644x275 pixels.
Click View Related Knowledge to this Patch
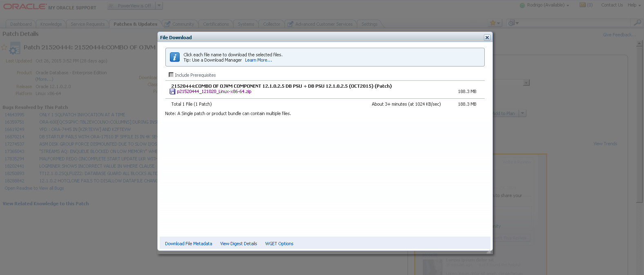pyautogui.click(x=46, y=204)
